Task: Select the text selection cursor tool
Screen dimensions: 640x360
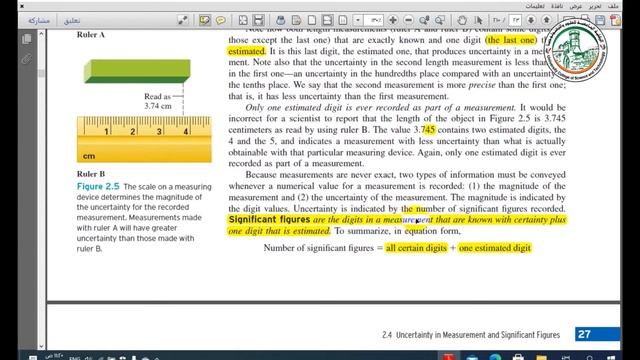Action: tap(479, 20)
